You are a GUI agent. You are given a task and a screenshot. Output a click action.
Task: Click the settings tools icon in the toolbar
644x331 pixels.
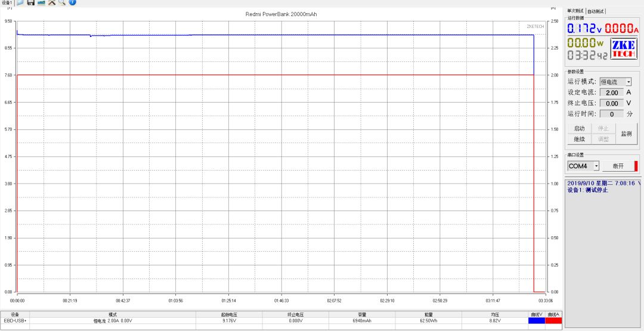pyautogui.click(x=52, y=2)
